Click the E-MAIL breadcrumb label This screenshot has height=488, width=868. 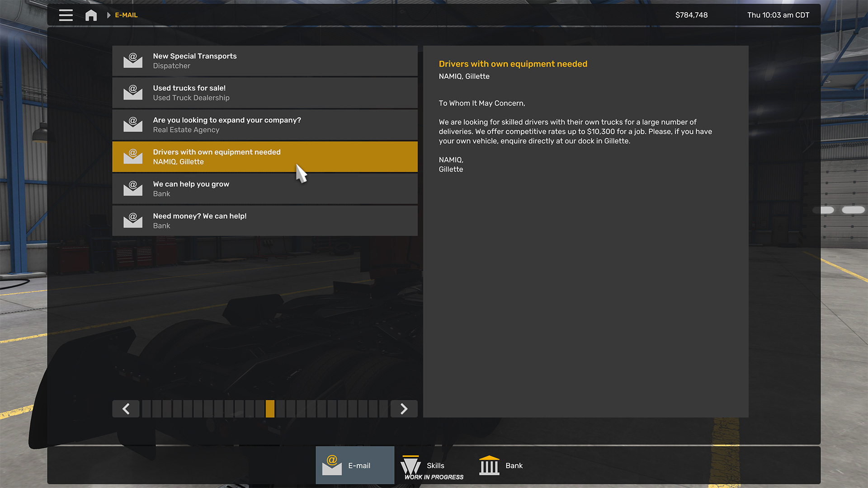coord(126,15)
